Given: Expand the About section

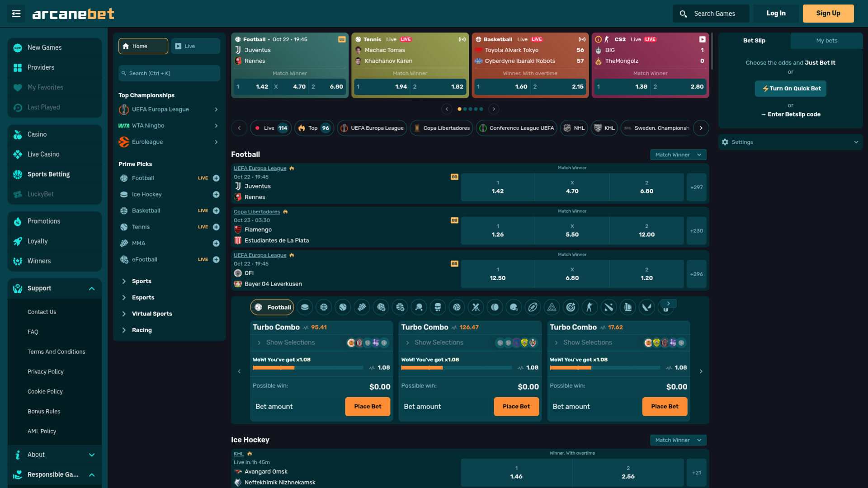Looking at the screenshot, I should pyautogui.click(x=92, y=455).
